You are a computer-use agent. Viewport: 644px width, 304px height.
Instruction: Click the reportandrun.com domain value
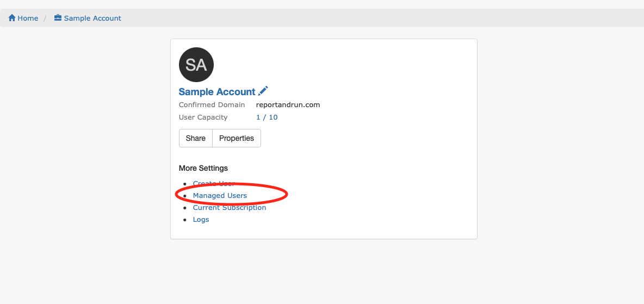[288, 105]
